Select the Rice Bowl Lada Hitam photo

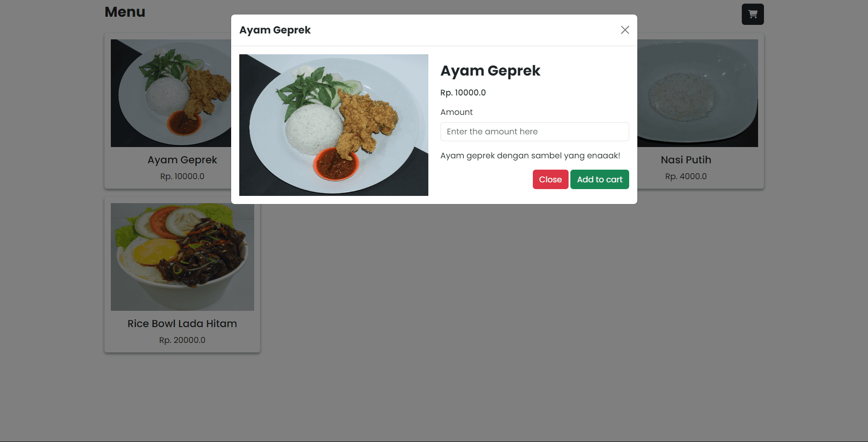(x=182, y=257)
